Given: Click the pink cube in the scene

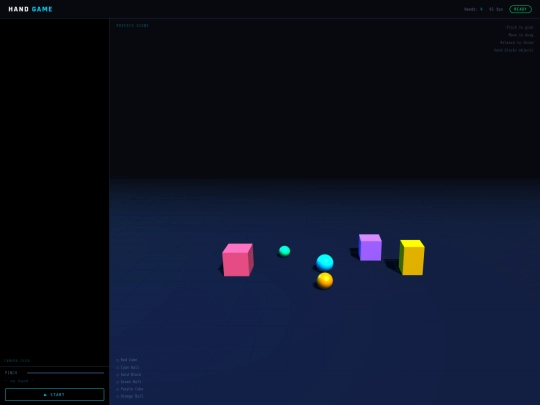Looking at the screenshot, I should pos(238,260).
